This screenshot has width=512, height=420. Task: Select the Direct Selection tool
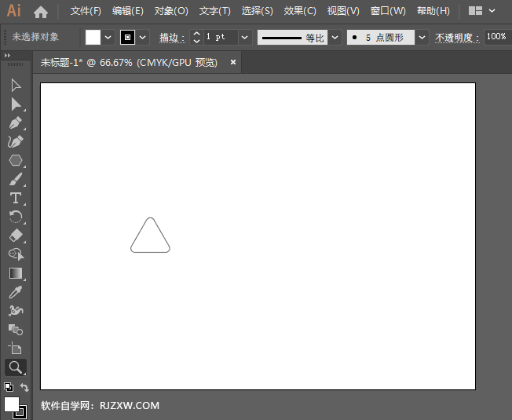[x=16, y=104]
